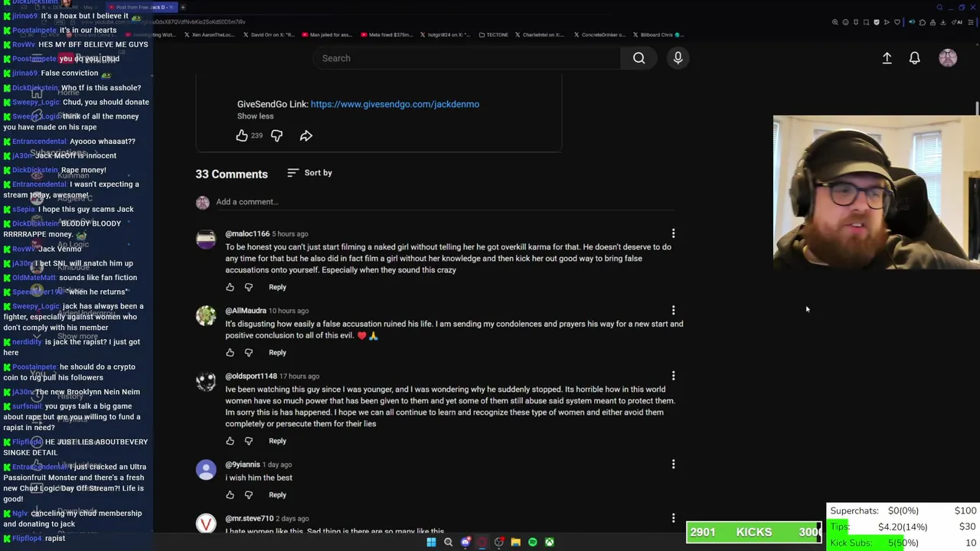The height and width of the screenshot is (551, 980).
Task: Like the comment by @oldsport1148
Action: (230, 441)
